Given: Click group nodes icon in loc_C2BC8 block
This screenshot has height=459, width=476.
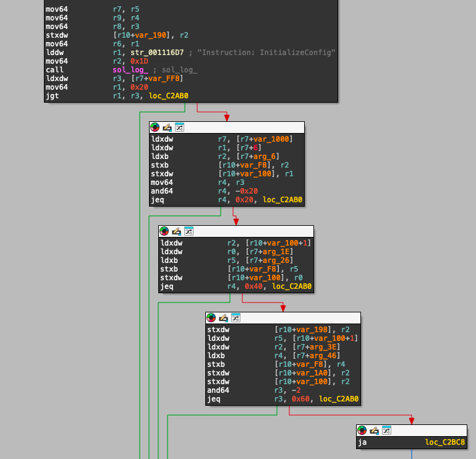Looking at the screenshot, I should tap(386, 431).
